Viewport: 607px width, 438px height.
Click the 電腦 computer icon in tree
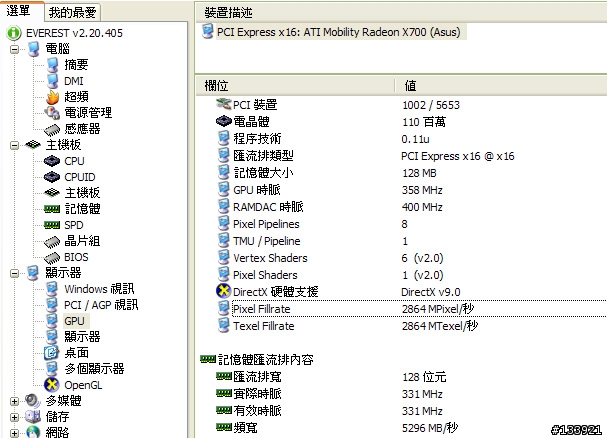coord(34,49)
